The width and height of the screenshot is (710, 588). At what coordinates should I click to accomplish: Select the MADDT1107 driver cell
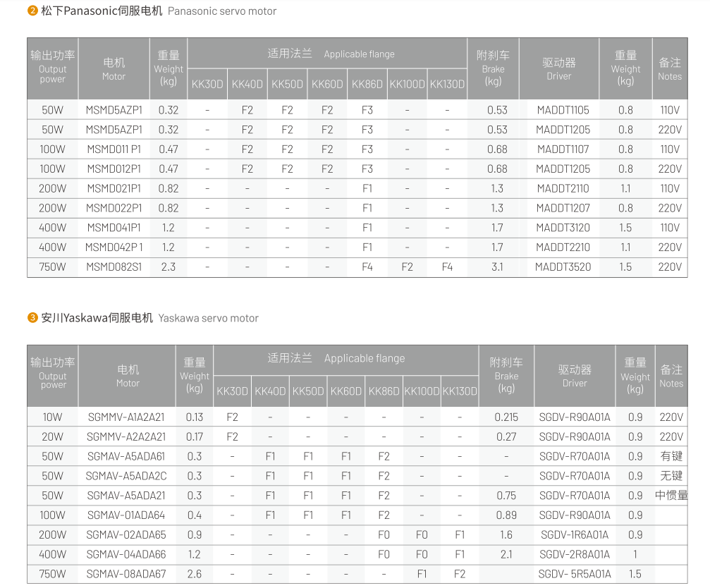pyautogui.click(x=563, y=149)
